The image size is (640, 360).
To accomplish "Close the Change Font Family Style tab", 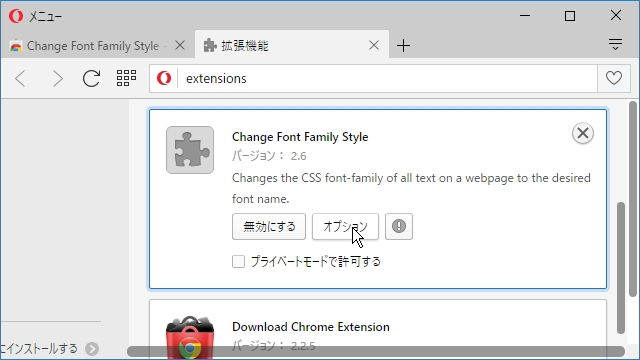I will [x=180, y=45].
